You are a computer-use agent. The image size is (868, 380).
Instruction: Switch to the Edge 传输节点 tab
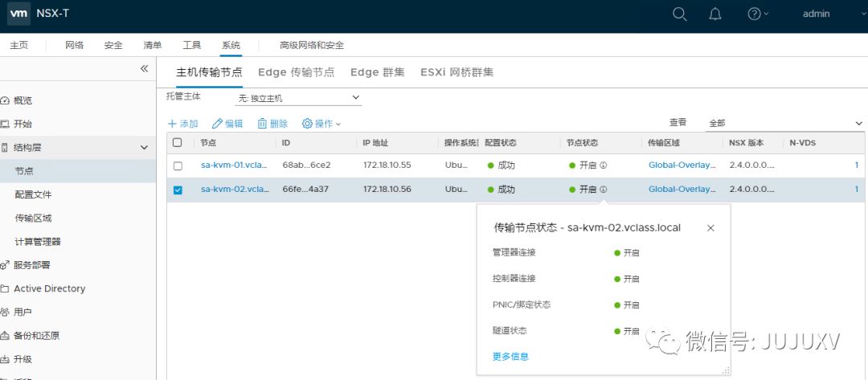[x=296, y=72]
